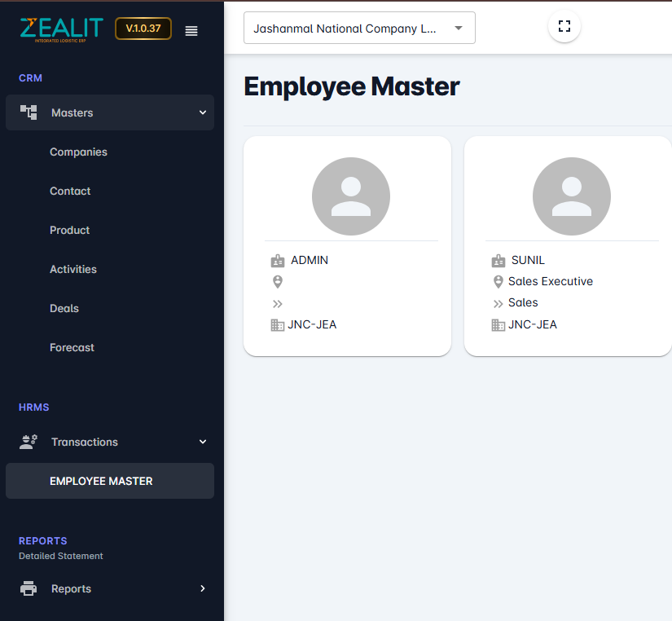Viewport: 672px width, 621px height.
Task: Collapse the Masters menu chevron
Action: point(203,112)
